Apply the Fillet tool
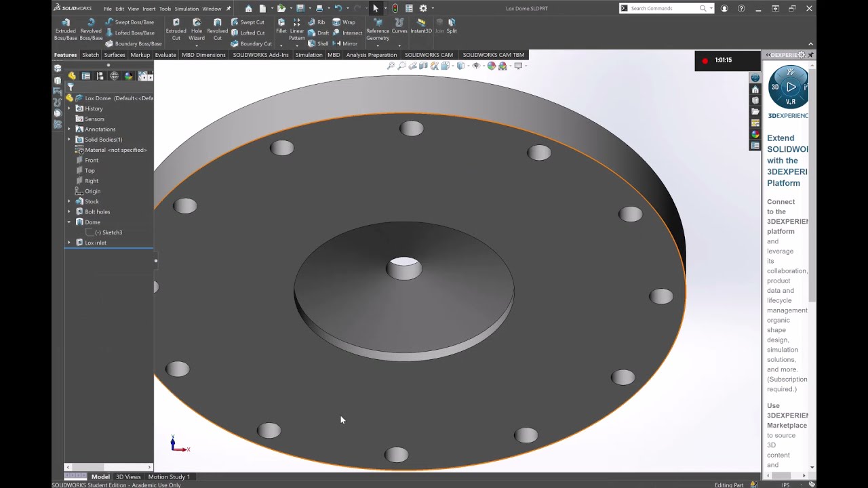The width and height of the screenshot is (868, 488). tap(281, 26)
